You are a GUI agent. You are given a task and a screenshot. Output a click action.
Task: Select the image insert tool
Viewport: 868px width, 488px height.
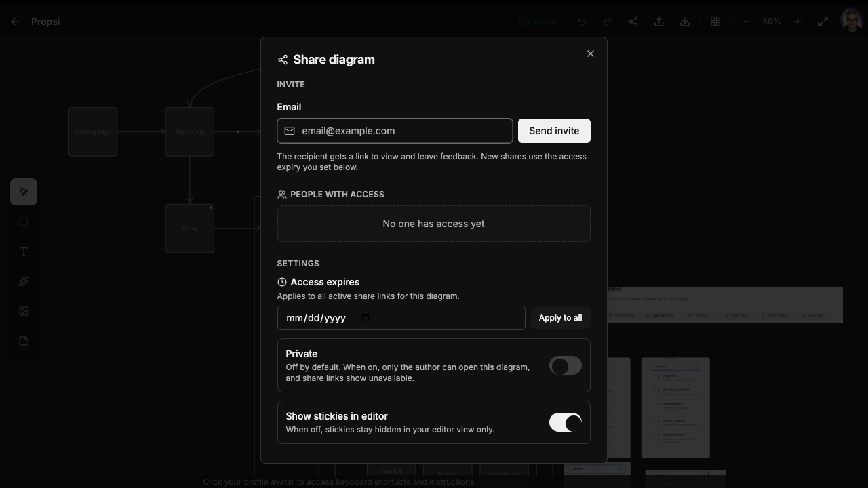tap(24, 311)
